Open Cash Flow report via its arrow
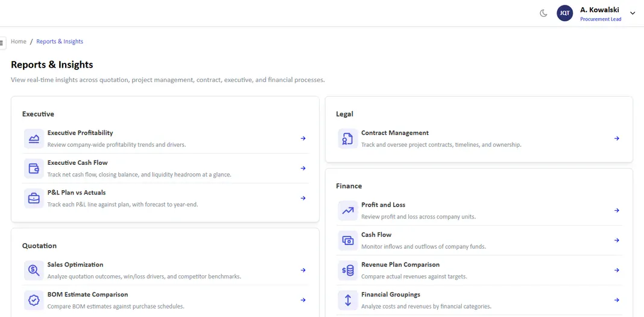The width and height of the screenshot is (644, 317). (x=617, y=240)
